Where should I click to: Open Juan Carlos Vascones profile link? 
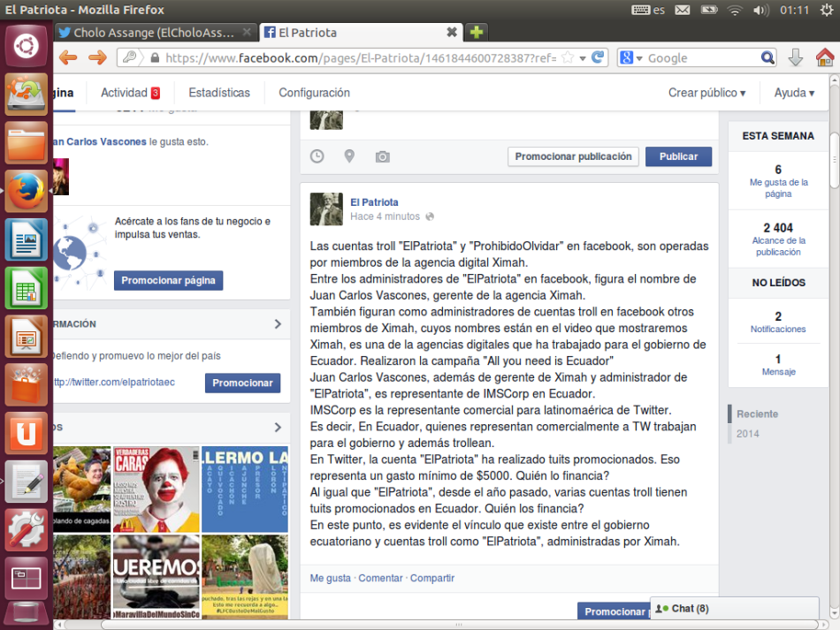[x=100, y=141]
